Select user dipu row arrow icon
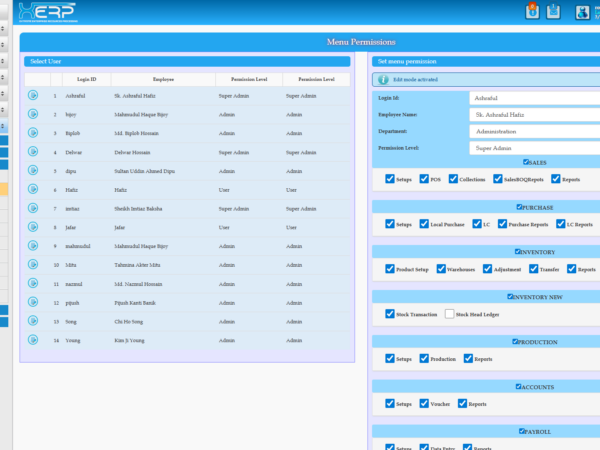600x450 pixels. coord(33,170)
